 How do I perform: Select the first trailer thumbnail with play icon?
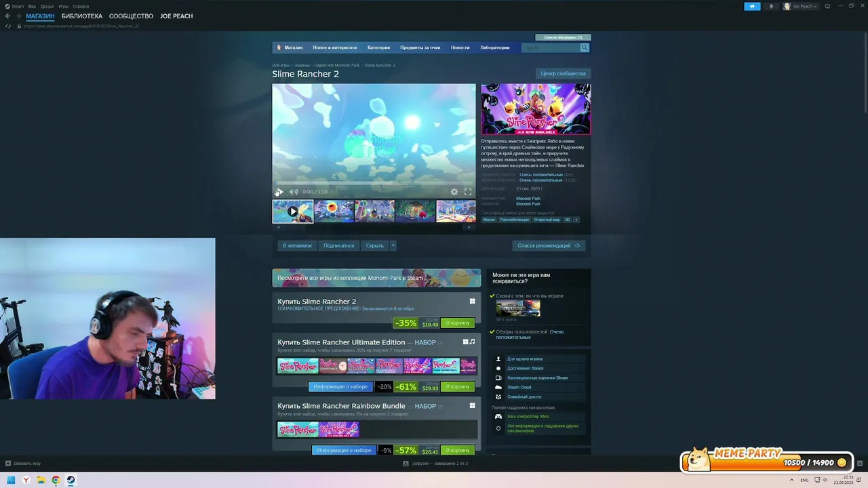coord(293,211)
